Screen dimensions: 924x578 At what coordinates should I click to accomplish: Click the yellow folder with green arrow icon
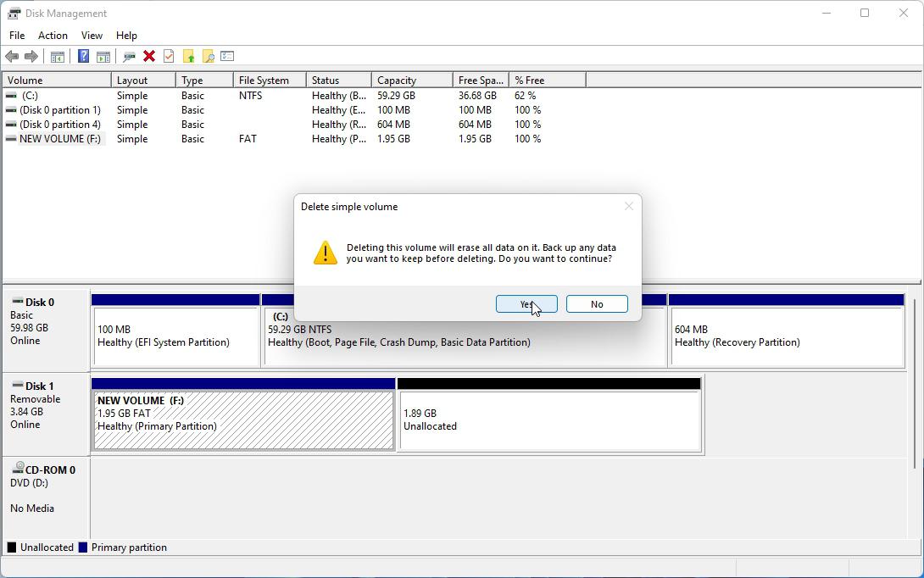tap(188, 57)
